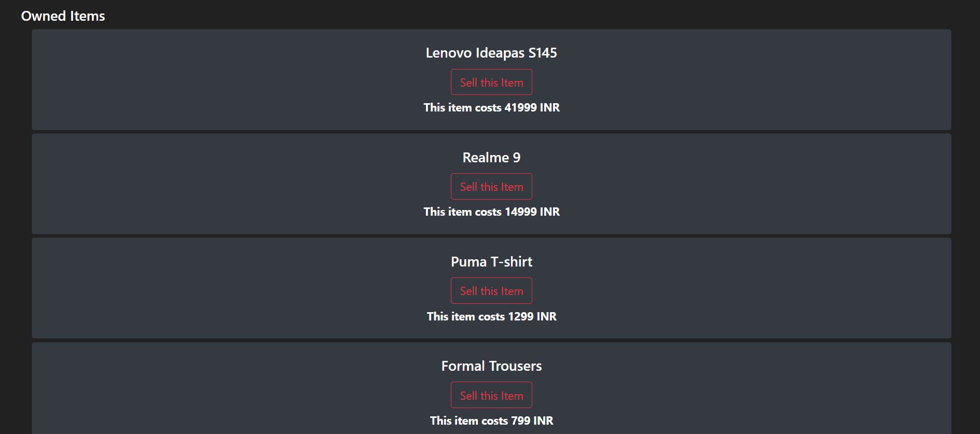Open the Lenovo Ideapas S145 item card
This screenshot has width=980, height=434.
coord(208,80)
